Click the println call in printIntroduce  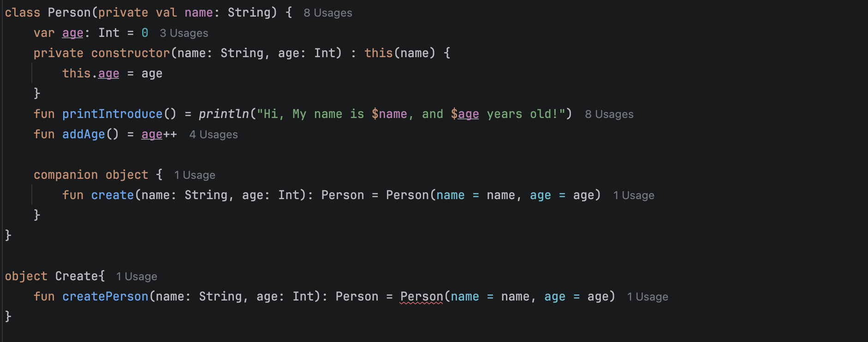224,114
